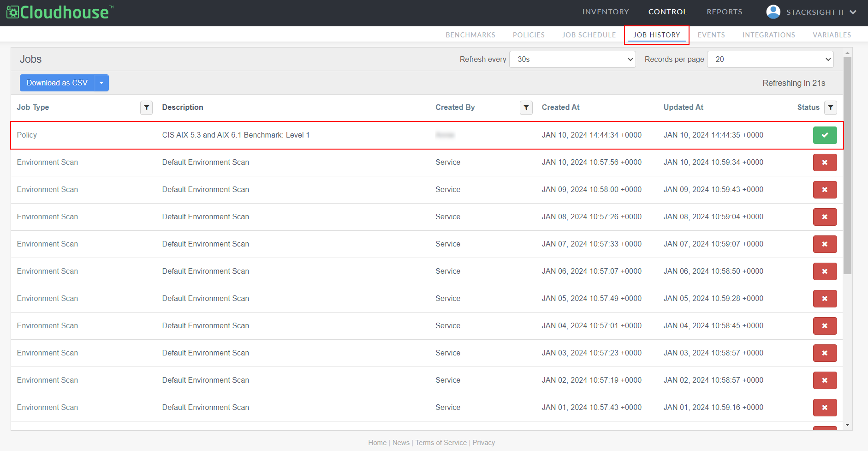Click 'JAN 05, 2024 10:57:49 +0000' created time
This screenshot has width=868, height=451.
tap(592, 299)
